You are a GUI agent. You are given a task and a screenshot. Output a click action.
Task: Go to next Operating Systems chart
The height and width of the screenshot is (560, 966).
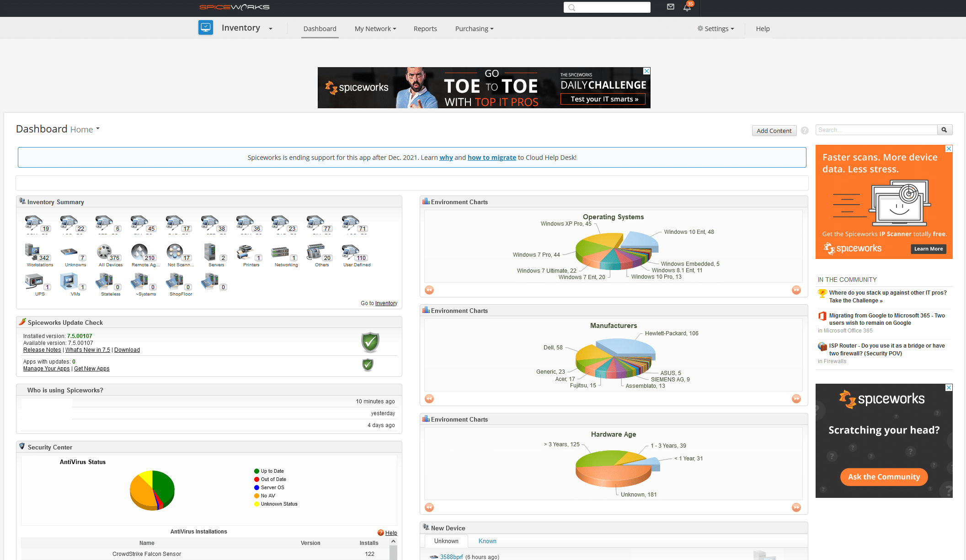(x=796, y=290)
